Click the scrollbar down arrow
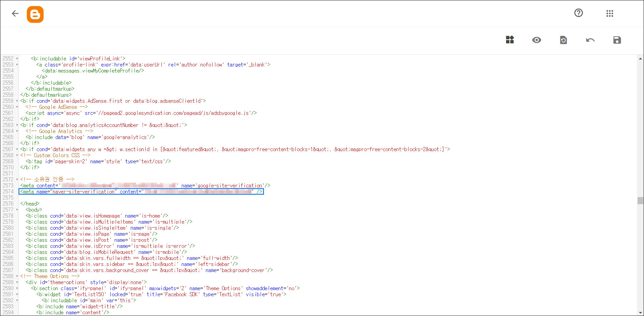The width and height of the screenshot is (644, 316). 640,313
